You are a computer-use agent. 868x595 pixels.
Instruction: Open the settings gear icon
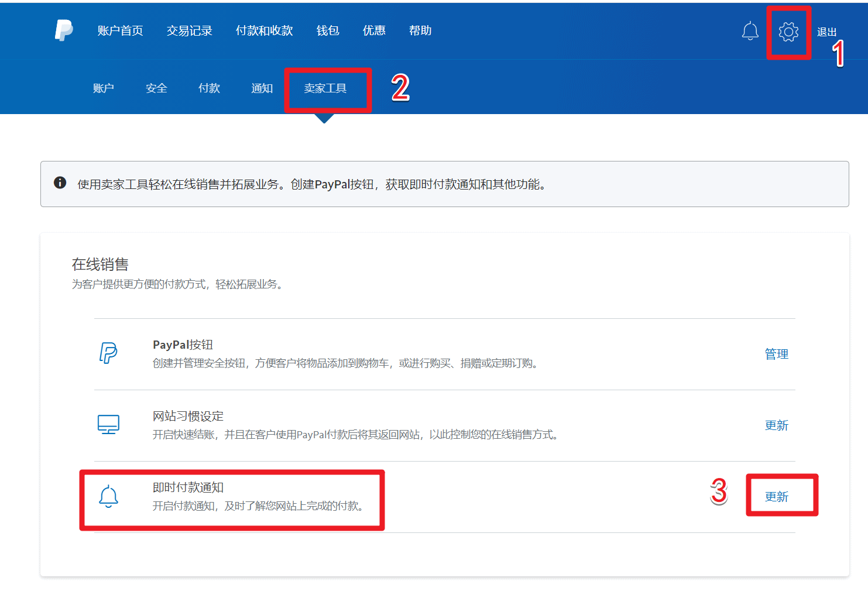(x=788, y=32)
